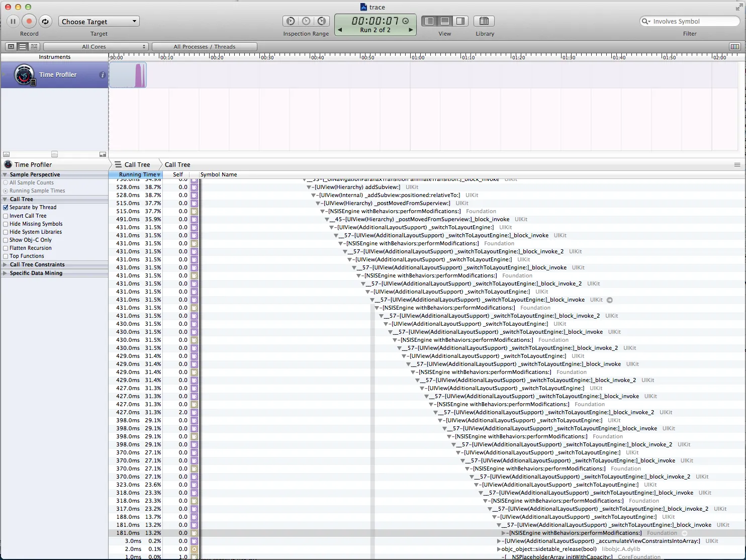746x560 pixels.
Task: Click the column-strip icon at the strategy bar's right end
Action: tap(735, 47)
